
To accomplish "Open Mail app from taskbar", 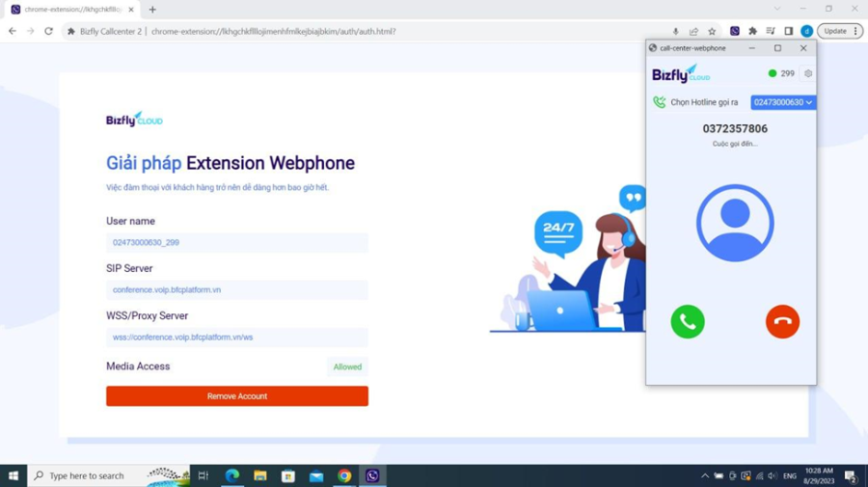I will tap(316, 476).
